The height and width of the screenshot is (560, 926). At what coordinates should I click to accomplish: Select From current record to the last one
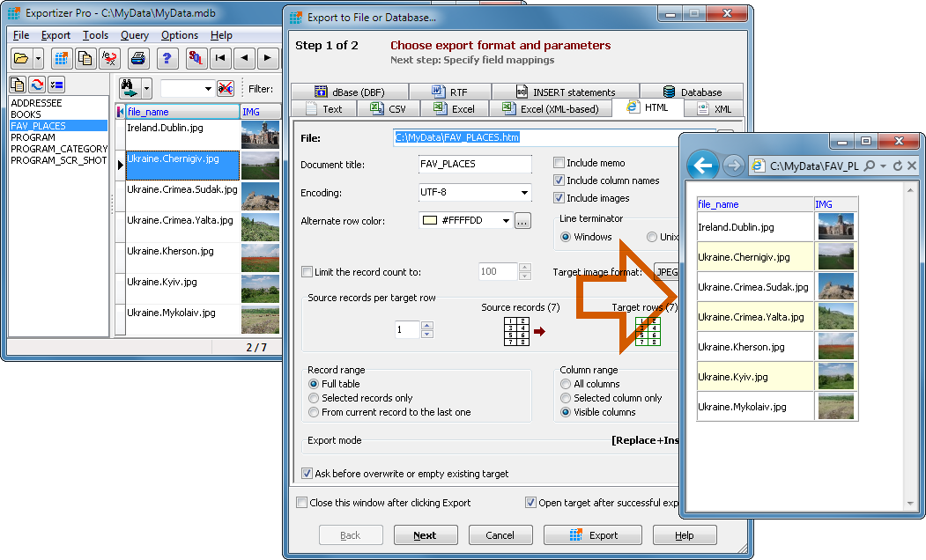point(314,412)
